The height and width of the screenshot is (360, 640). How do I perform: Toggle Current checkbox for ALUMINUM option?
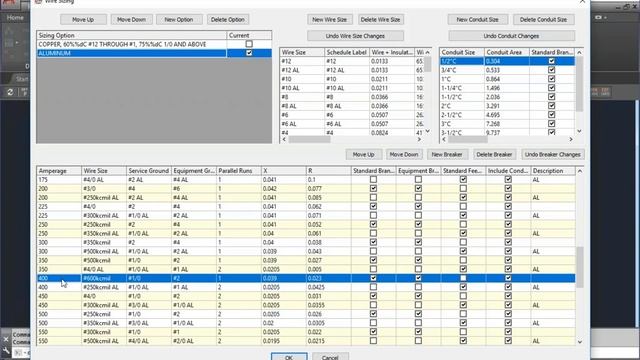[x=249, y=53]
